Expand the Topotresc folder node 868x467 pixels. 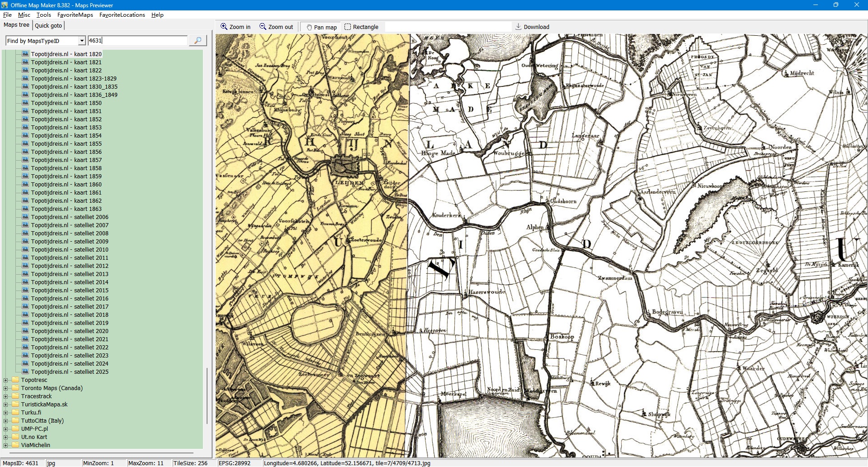(x=6, y=380)
